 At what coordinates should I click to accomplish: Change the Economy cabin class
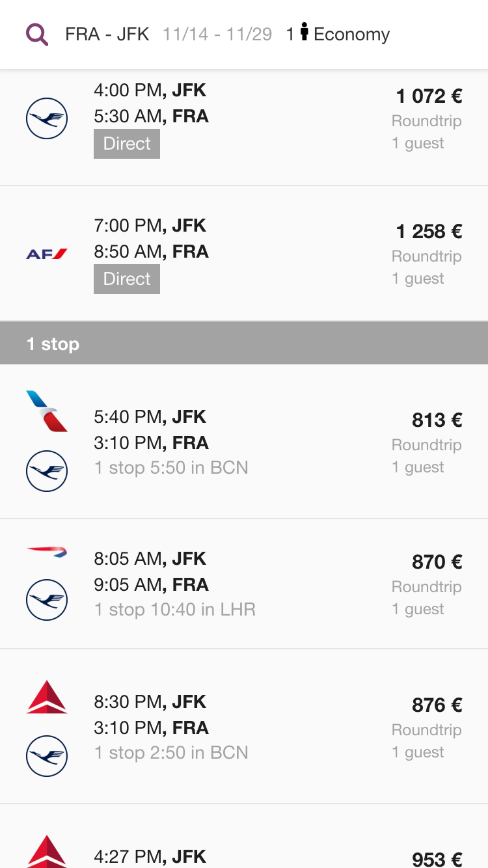point(351,34)
